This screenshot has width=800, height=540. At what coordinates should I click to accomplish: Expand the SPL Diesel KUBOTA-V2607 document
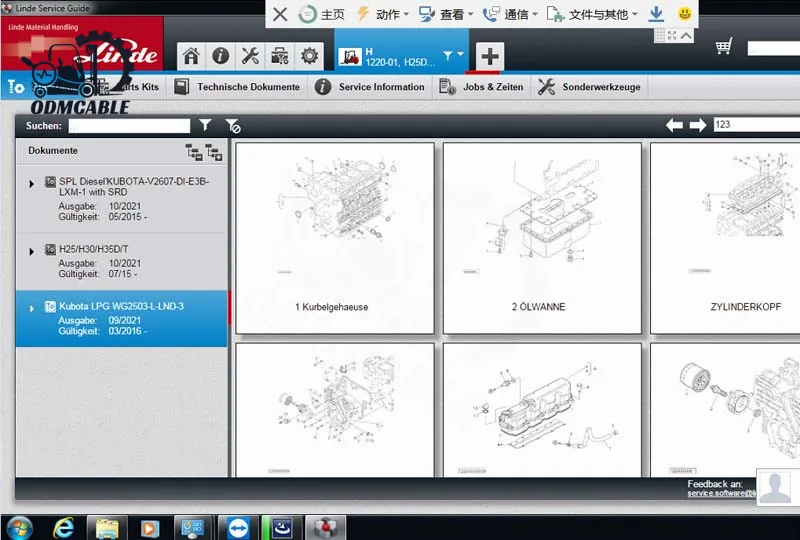click(32, 183)
